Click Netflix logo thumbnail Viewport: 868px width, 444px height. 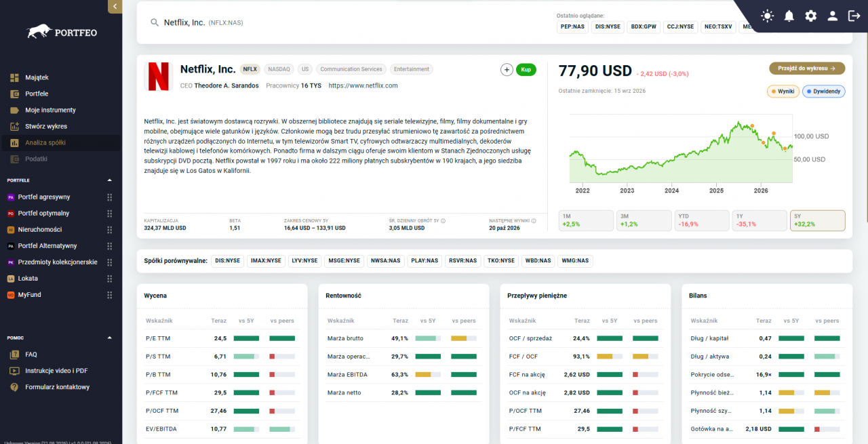coord(159,77)
